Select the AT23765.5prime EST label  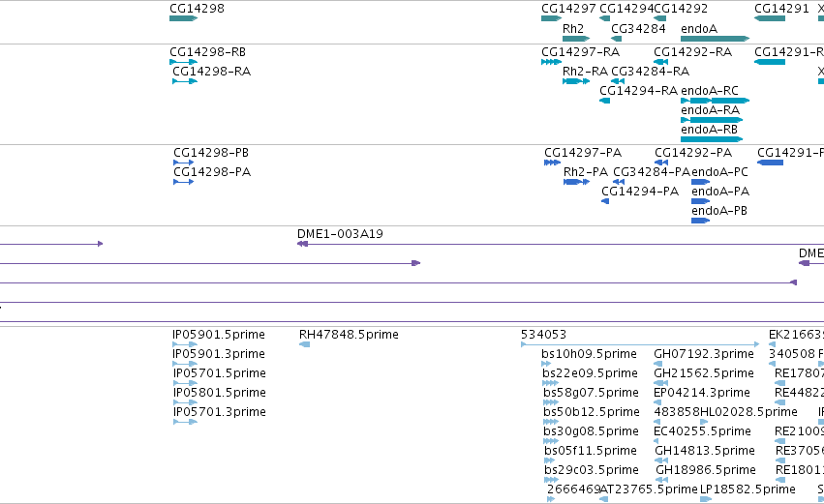pos(649,490)
